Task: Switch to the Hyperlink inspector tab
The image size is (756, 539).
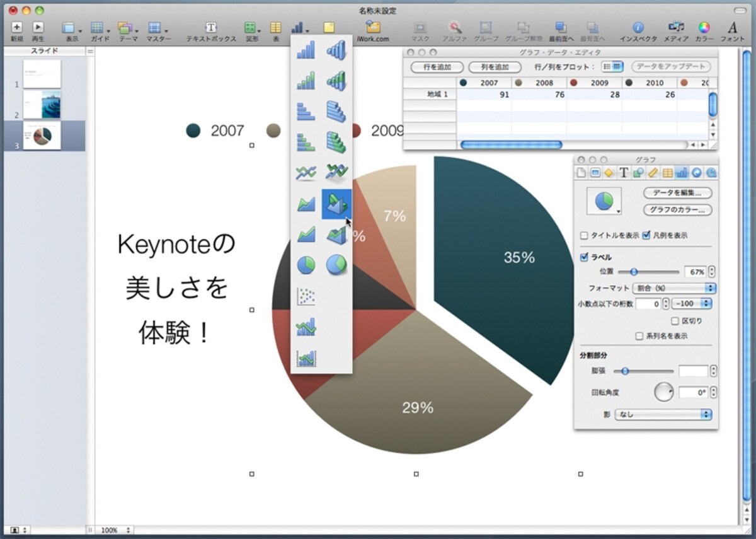Action: 697,173
